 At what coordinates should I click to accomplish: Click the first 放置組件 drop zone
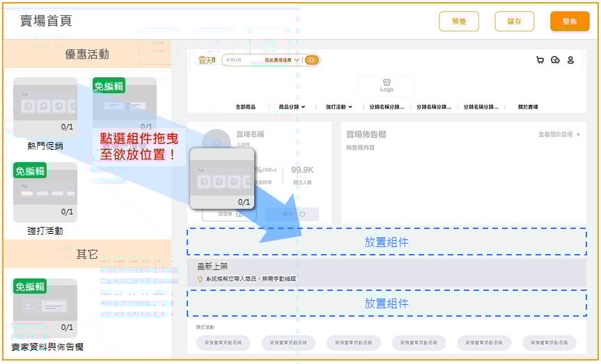[387, 242]
